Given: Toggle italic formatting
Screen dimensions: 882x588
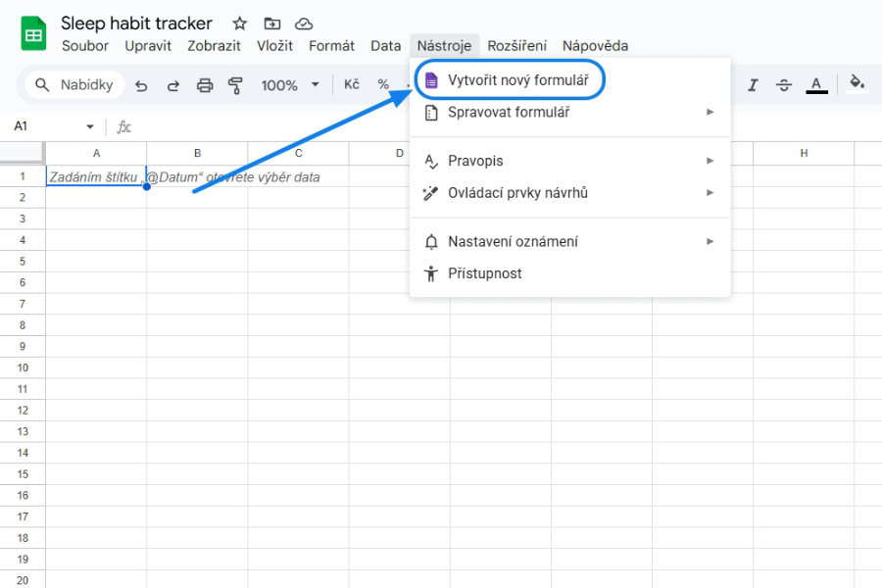Looking at the screenshot, I should pos(752,85).
